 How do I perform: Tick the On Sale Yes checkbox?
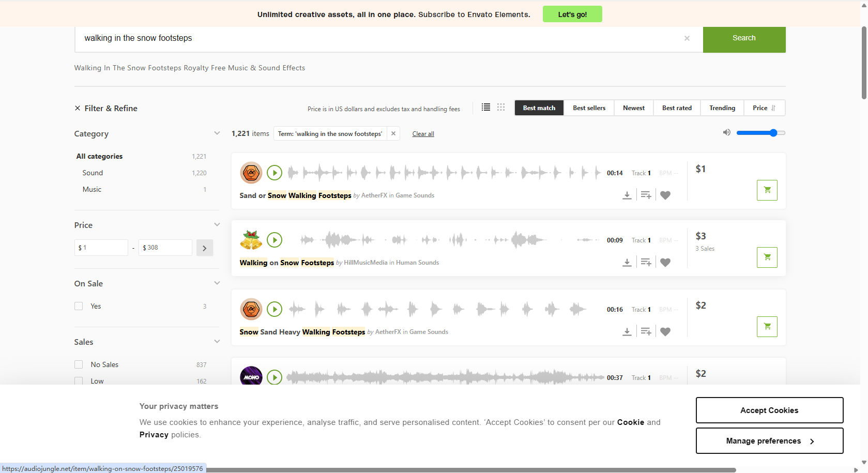(79, 306)
